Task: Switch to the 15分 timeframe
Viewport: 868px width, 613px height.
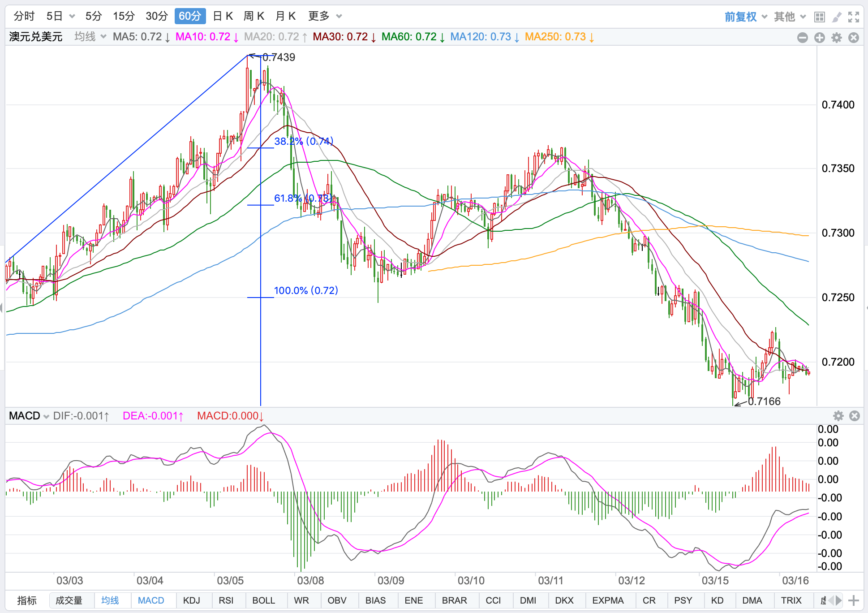Action: [124, 17]
